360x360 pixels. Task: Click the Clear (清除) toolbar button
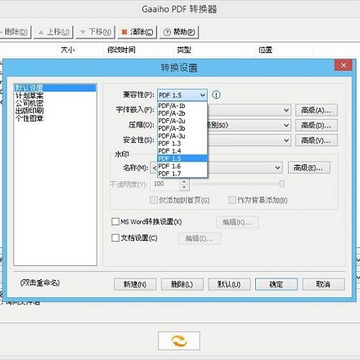click(137, 32)
